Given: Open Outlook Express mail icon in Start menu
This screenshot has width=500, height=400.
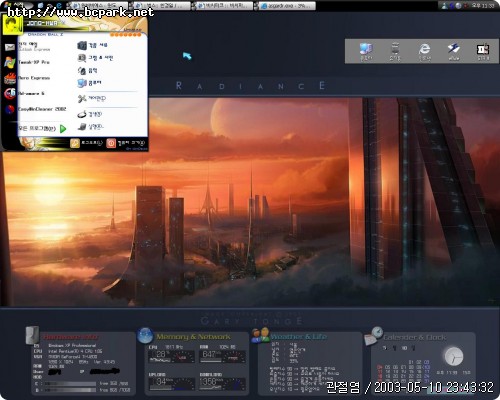Looking at the screenshot, I should (x=10, y=47).
